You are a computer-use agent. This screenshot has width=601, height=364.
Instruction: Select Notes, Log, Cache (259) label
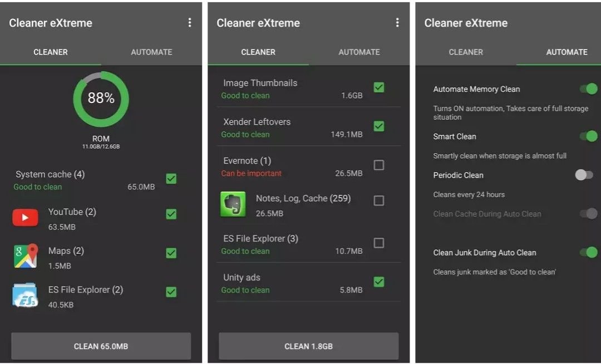pyautogui.click(x=303, y=199)
